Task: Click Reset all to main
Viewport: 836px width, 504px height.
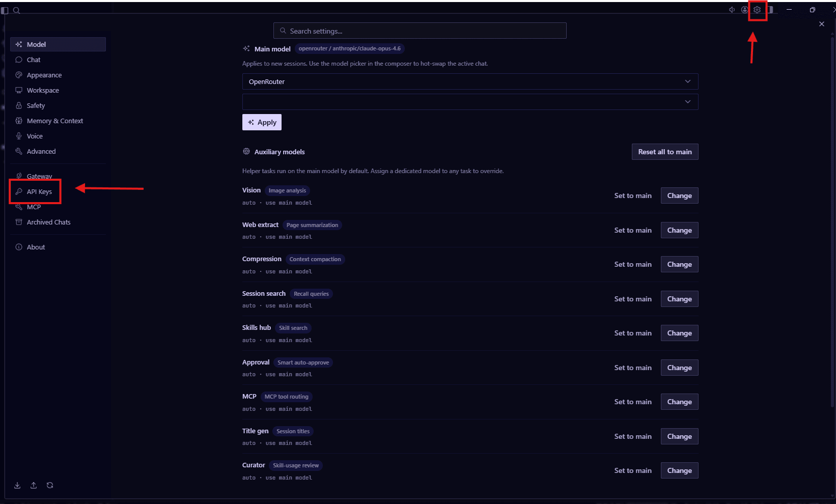Action: (x=665, y=152)
